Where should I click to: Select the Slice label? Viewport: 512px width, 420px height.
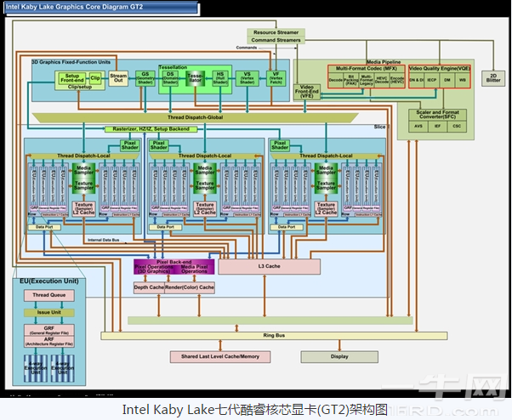[379, 127]
